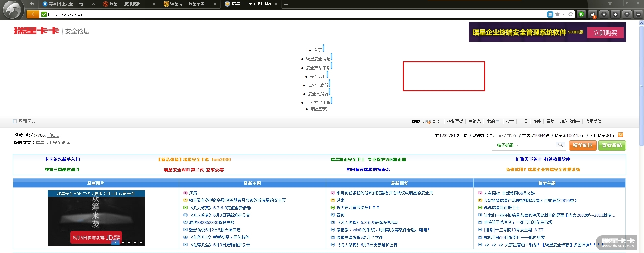644x253 pixels.
Task: Open downloads with the down-arrow toolbar icon
Action: coord(615,14)
